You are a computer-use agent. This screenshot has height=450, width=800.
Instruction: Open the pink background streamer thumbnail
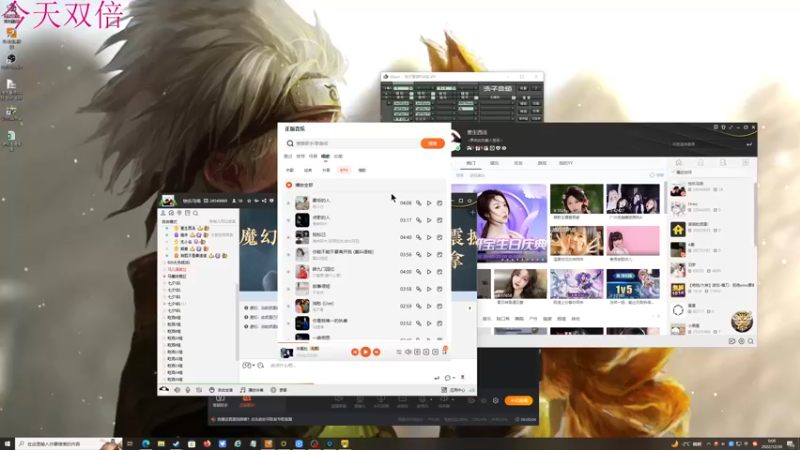tap(633, 241)
